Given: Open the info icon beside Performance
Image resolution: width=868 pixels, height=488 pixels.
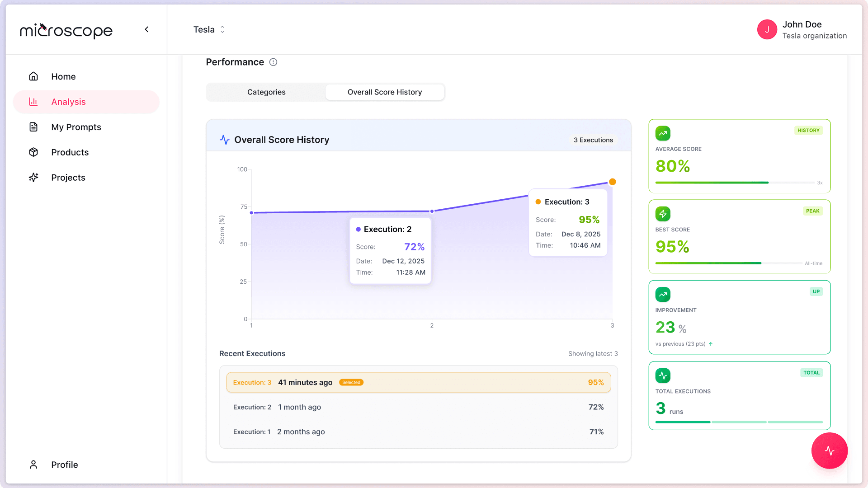Looking at the screenshot, I should tap(273, 62).
